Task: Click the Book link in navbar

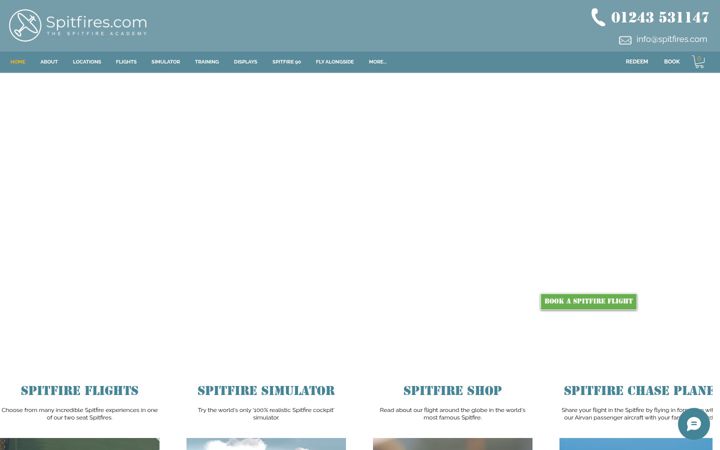Action: coord(672,62)
